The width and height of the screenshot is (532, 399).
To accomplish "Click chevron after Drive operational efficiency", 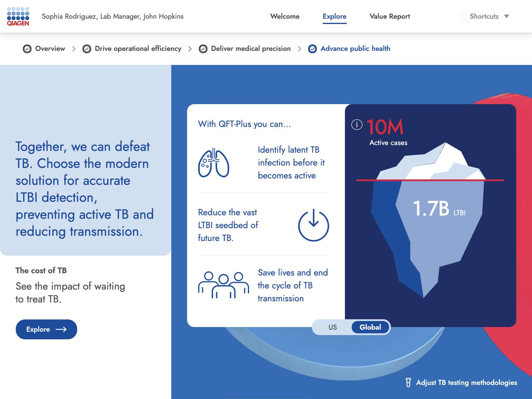I will coord(190,49).
